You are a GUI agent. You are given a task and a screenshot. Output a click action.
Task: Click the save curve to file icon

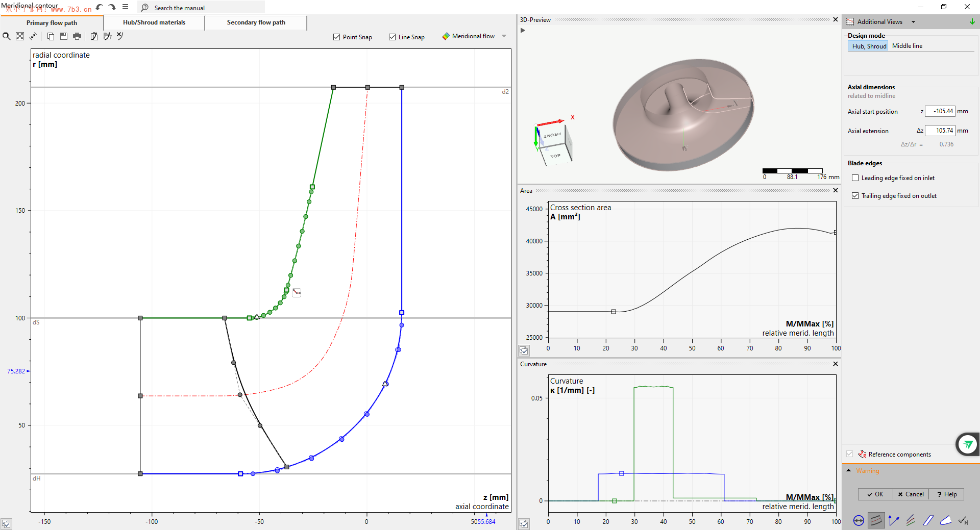coord(94,36)
